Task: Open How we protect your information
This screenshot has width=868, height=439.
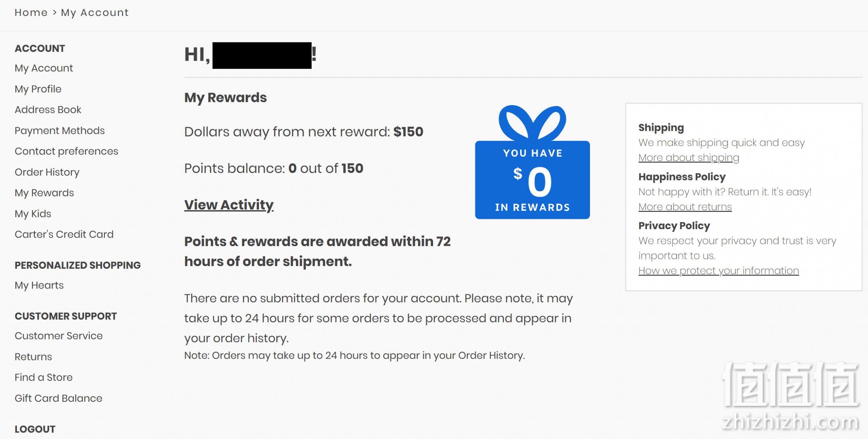Action: (718, 271)
